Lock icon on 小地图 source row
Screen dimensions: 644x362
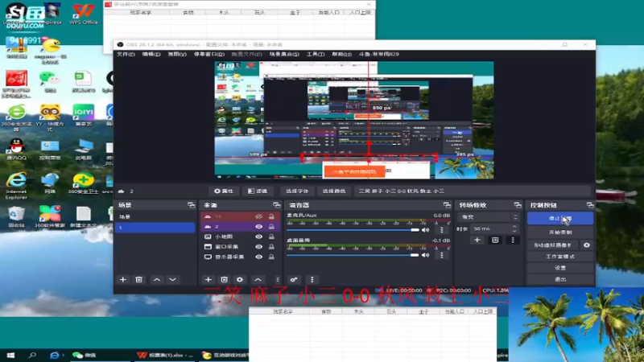click(x=271, y=237)
